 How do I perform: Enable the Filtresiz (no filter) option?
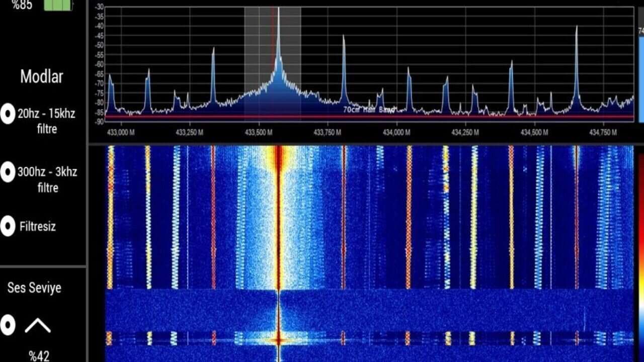8,226
